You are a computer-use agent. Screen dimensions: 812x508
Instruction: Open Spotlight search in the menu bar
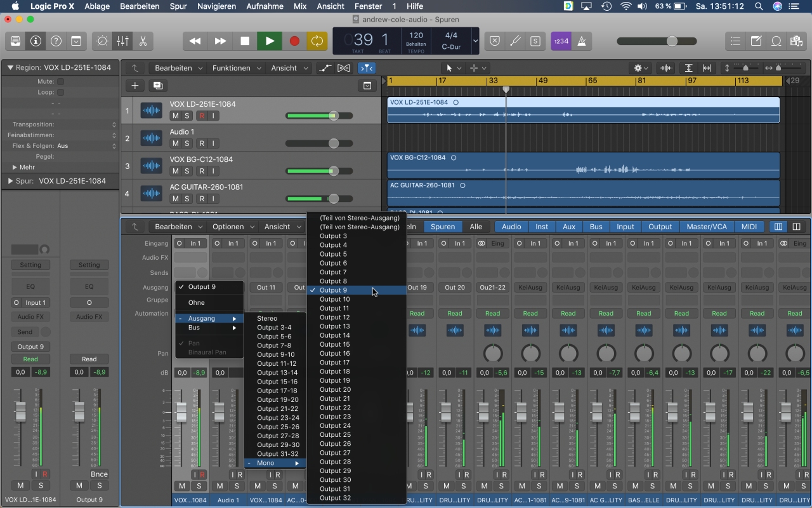click(759, 6)
